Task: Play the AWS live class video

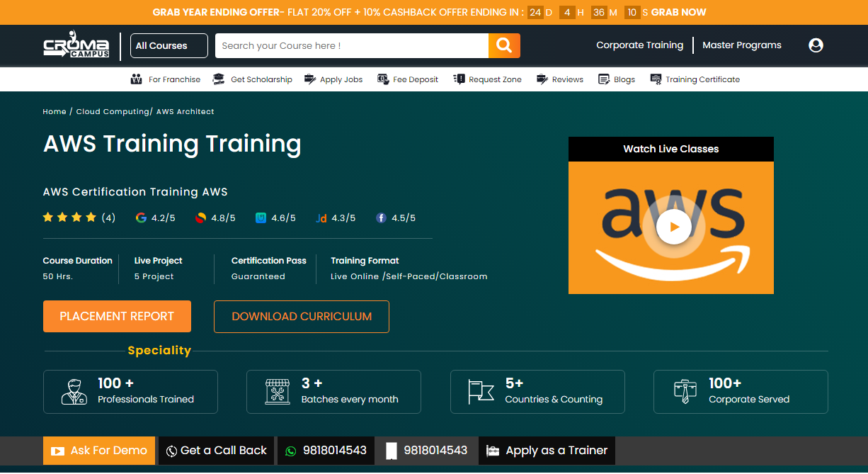Action: coord(673,227)
